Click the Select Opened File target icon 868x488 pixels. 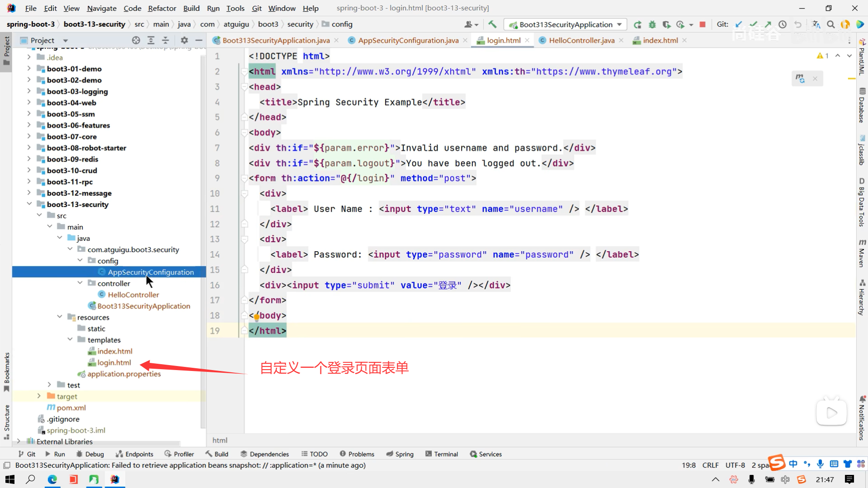[x=136, y=40]
